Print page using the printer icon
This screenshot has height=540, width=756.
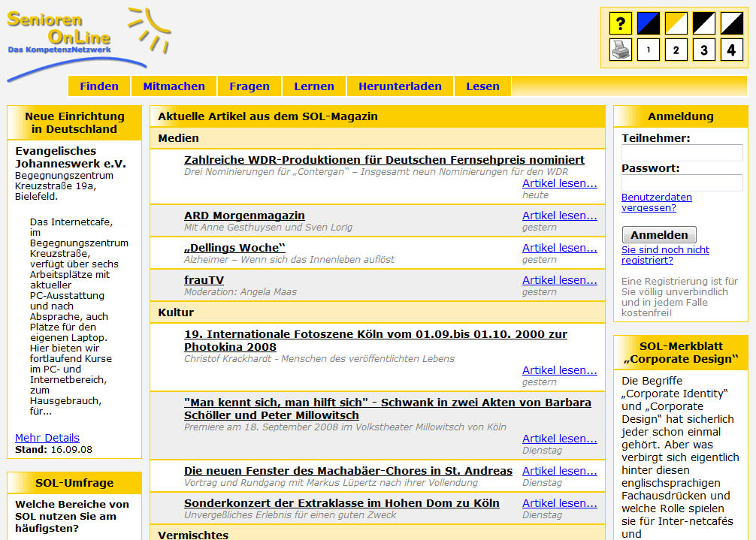click(x=621, y=49)
